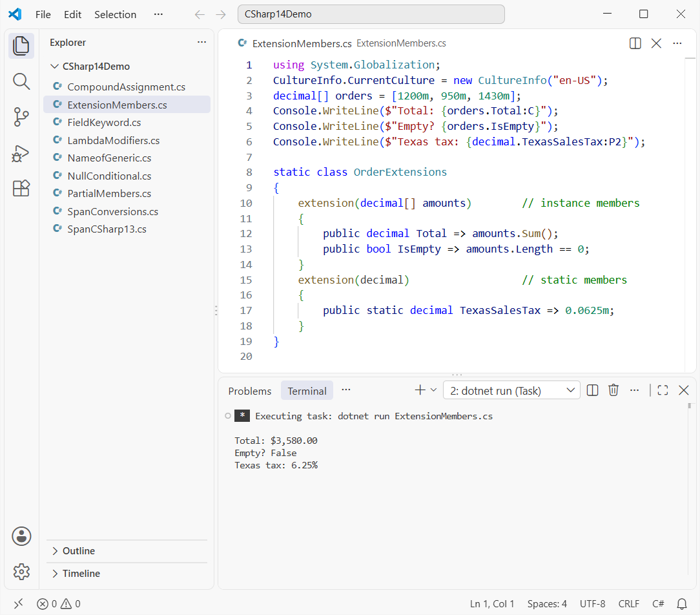Open the Accounts icon in activity bar

pyautogui.click(x=21, y=536)
